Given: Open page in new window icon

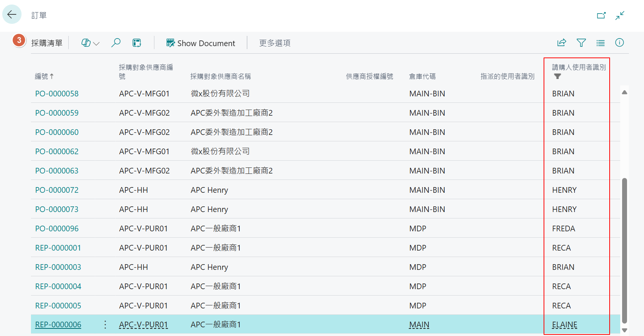Looking at the screenshot, I should (601, 15).
